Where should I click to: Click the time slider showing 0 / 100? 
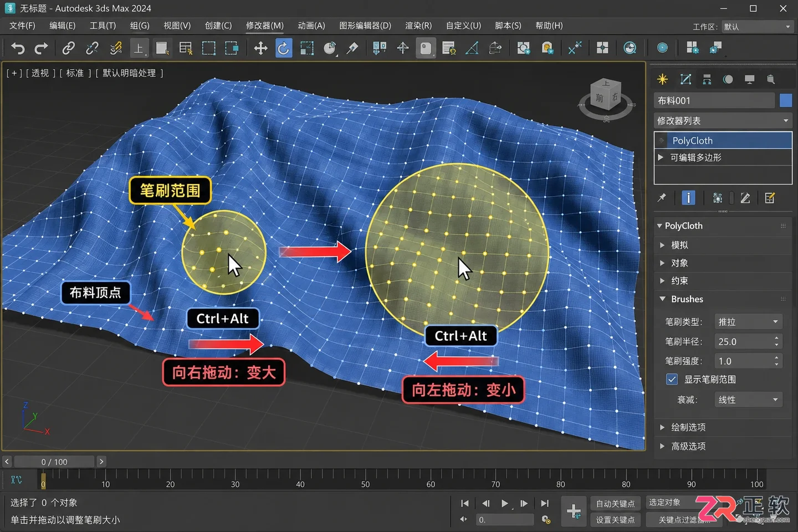tap(54, 462)
